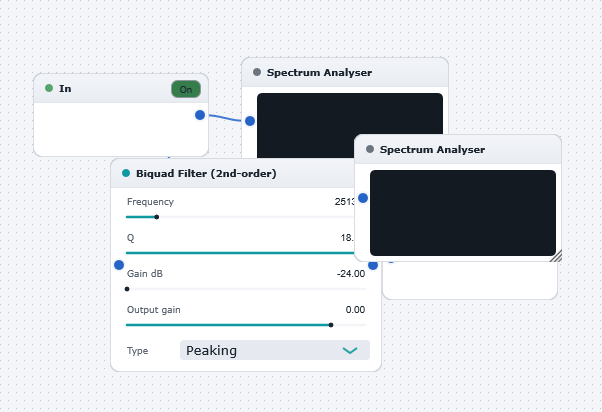Click the Gain dB slider handle
The height and width of the screenshot is (412, 602).
coord(127,289)
